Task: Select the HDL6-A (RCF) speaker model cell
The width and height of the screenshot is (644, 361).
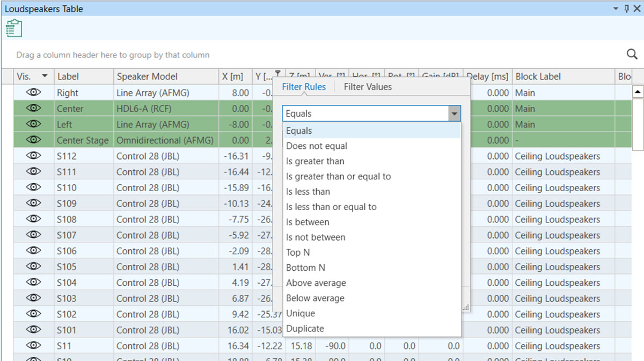Action: pyautogui.click(x=166, y=109)
